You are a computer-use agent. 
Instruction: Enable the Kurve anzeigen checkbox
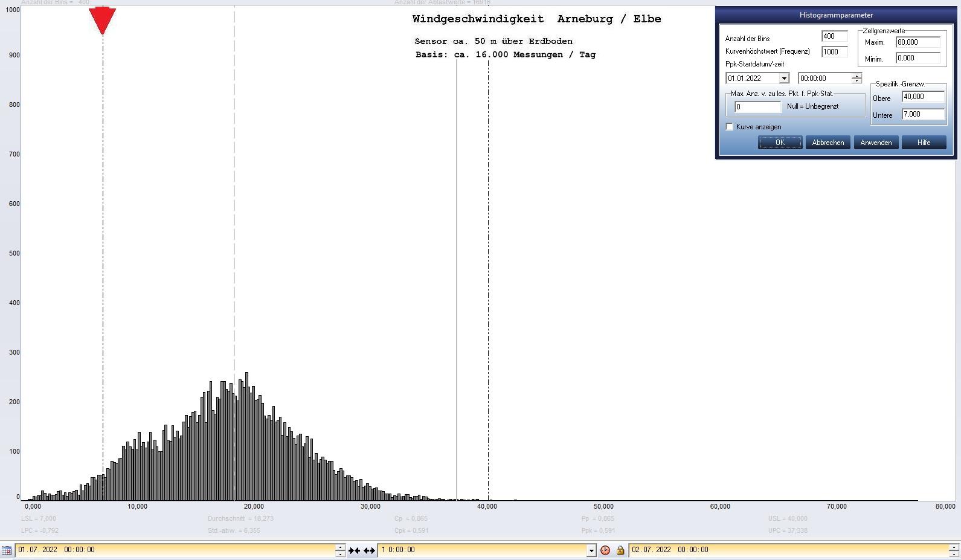[x=730, y=127]
